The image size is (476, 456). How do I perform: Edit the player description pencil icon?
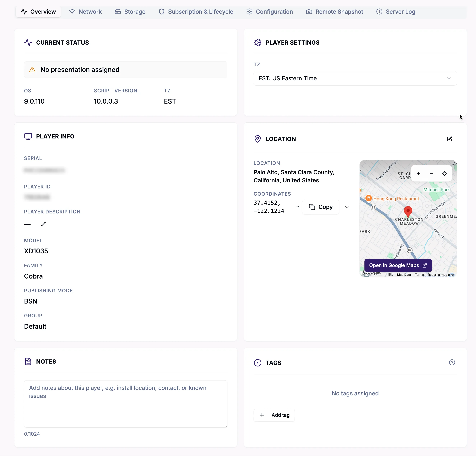(43, 224)
